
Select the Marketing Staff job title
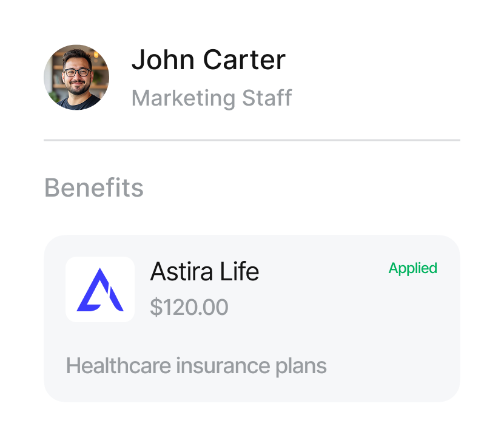(x=212, y=98)
